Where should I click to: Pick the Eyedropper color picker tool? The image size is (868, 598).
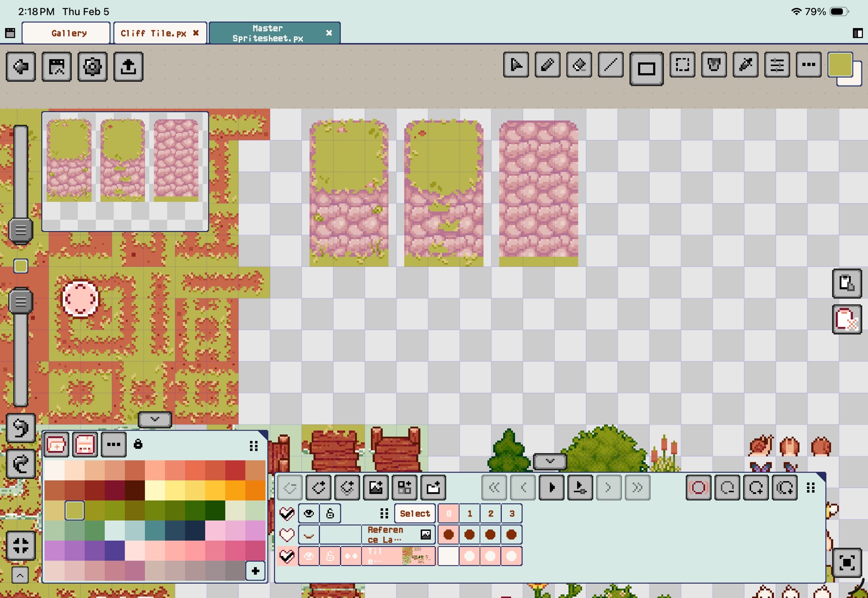tap(746, 65)
